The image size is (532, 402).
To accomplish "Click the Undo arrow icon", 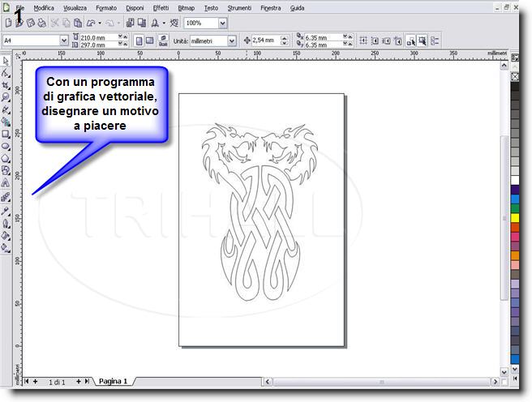I will pyautogui.click(x=91, y=23).
